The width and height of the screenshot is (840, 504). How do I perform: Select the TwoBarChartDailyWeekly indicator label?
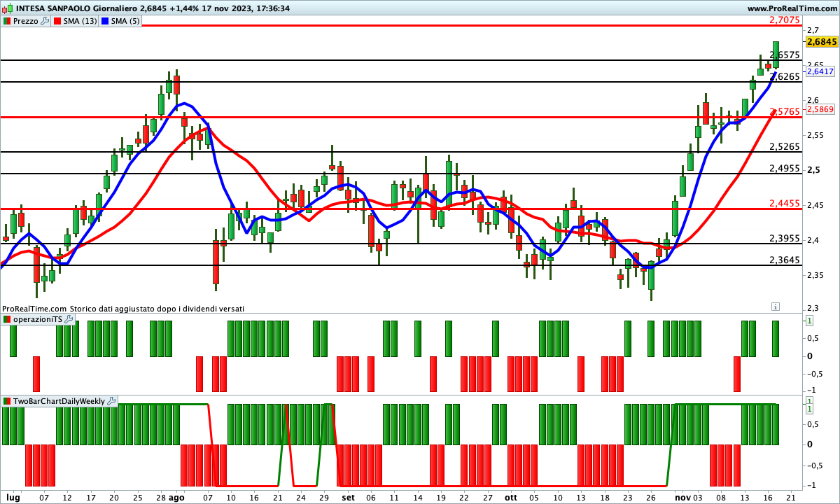point(59,401)
